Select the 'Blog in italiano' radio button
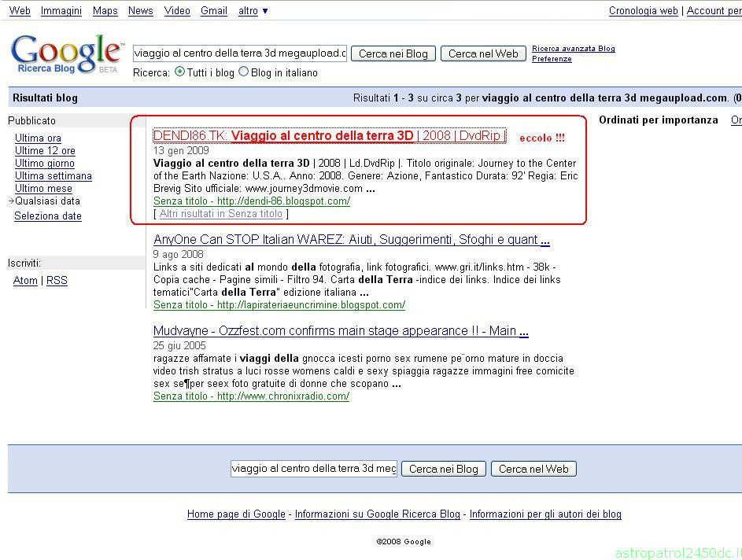Image resolution: width=742 pixels, height=560 pixels. pyautogui.click(x=243, y=72)
